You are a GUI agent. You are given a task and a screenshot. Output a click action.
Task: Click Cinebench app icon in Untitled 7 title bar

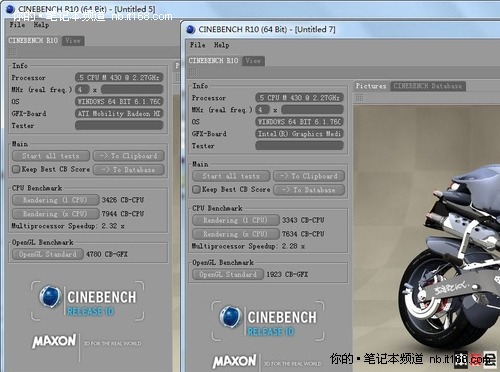click(x=191, y=29)
